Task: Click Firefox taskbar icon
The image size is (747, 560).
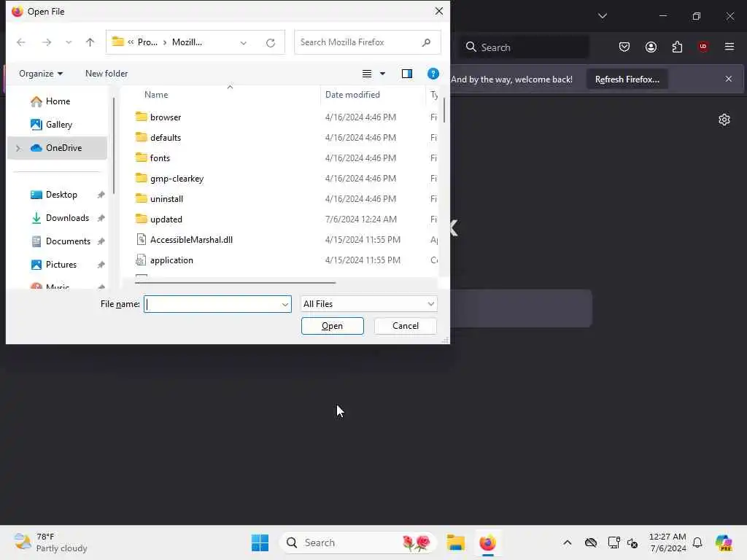Action: coord(487,542)
